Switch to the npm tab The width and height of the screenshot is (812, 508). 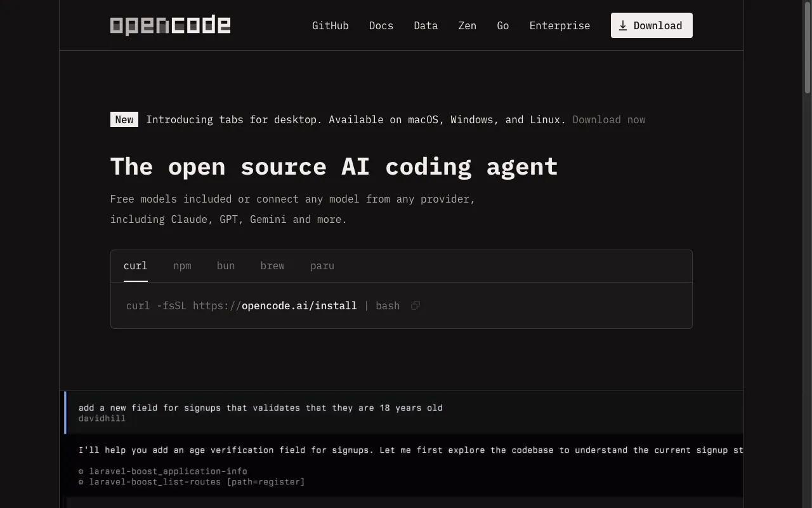click(x=182, y=266)
